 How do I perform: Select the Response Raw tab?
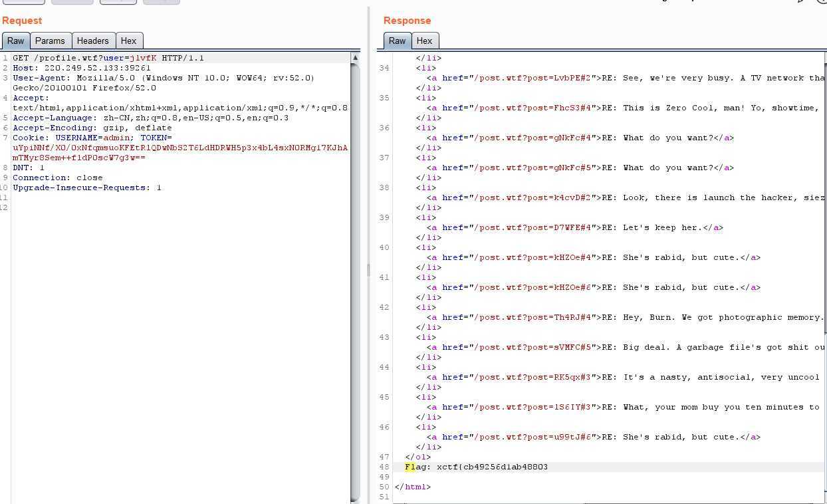click(x=397, y=41)
